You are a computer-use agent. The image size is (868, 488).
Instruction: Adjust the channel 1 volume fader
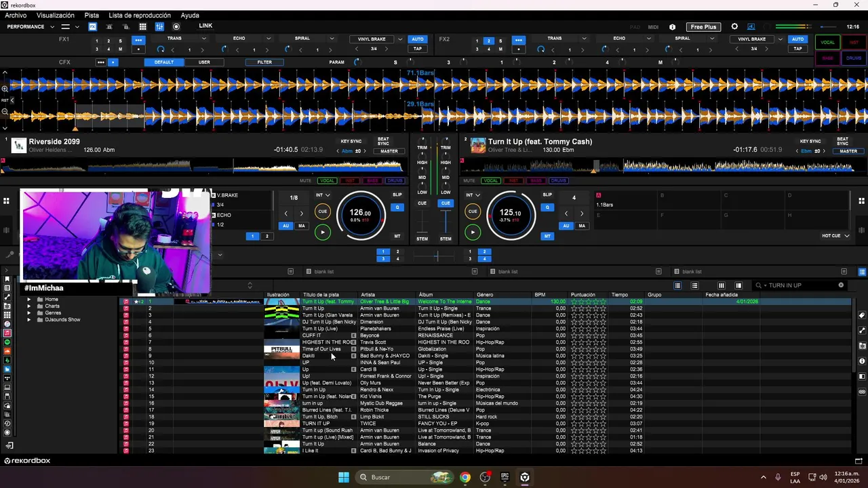422,220
